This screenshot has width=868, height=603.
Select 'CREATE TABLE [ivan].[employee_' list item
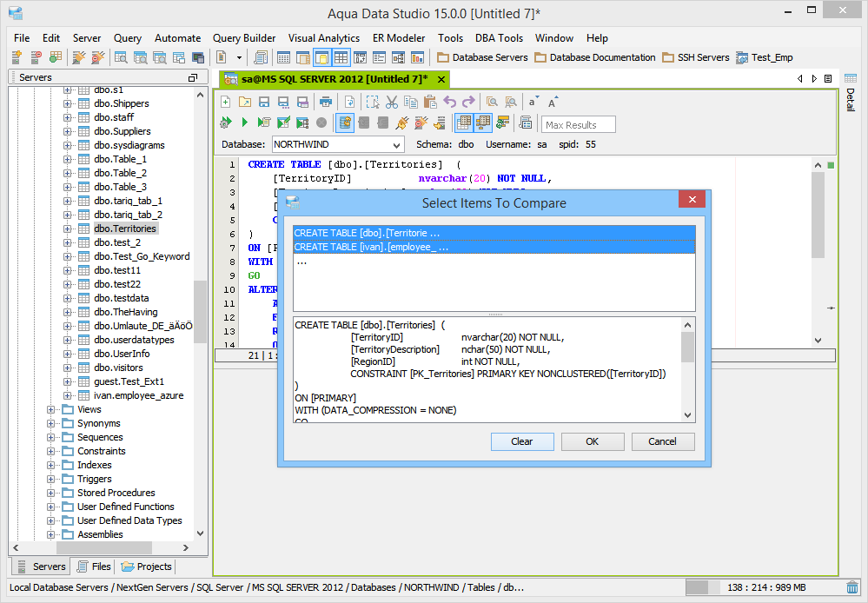tap(494, 247)
